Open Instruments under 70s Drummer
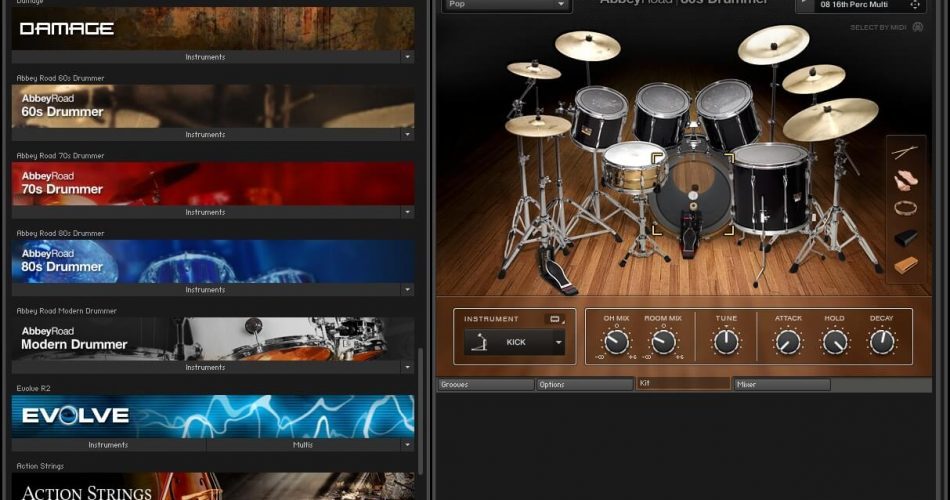 coord(206,212)
